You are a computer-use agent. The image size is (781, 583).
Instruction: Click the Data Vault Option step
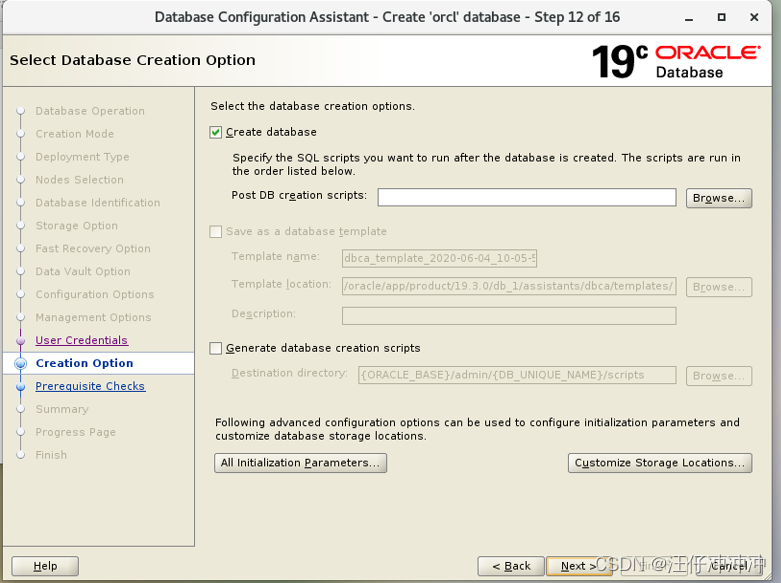click(83, 272)
